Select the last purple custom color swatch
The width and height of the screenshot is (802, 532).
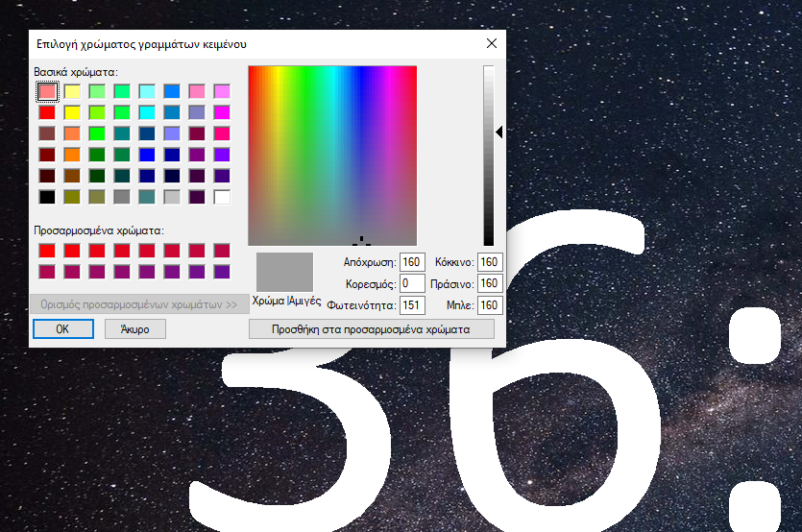click(x=222, y=272)
